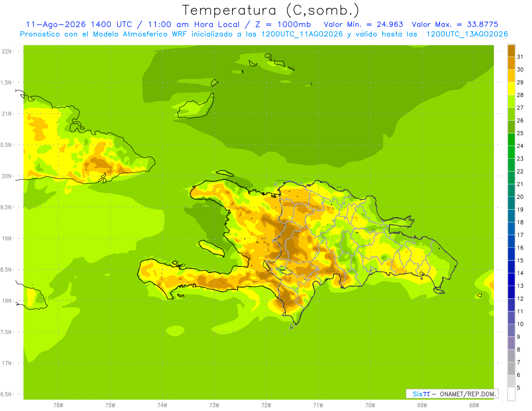Click the date text "11-Ago-2026 1400 UTC"
Viewport: 532px width, 411px height.
pyautogui.click(x=78, y=24)
